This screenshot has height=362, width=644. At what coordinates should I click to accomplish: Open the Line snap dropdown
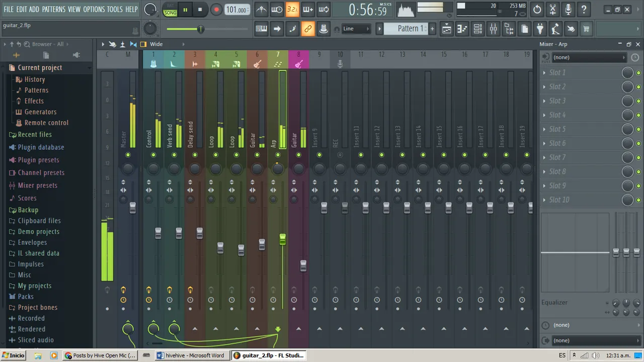(x=356, y=29)
